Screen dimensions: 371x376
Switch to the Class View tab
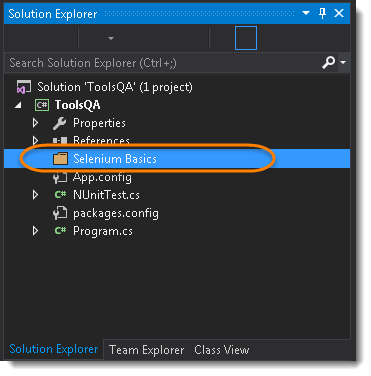[222, 350]
